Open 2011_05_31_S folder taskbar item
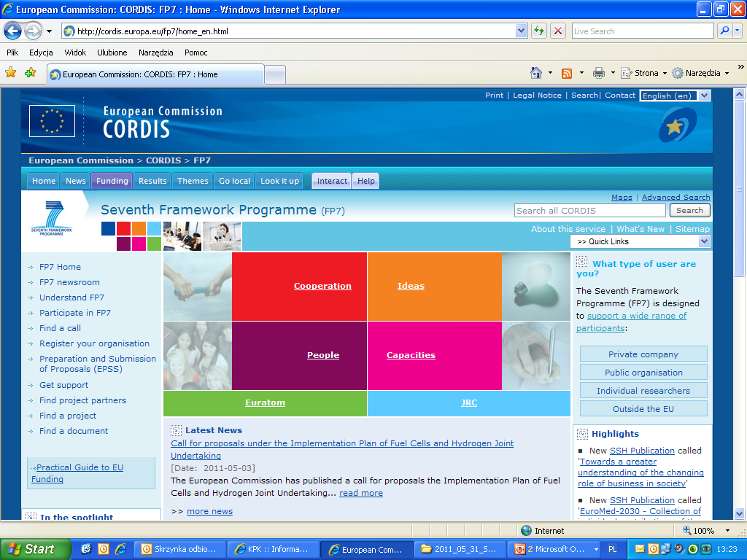747x560 pixels. [x=458, y=549]
